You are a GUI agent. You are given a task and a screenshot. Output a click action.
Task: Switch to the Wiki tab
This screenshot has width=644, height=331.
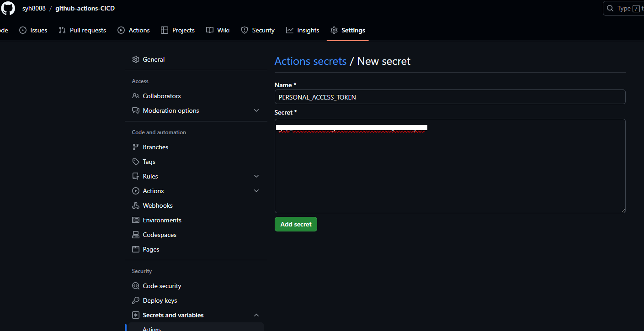(218, 30)
